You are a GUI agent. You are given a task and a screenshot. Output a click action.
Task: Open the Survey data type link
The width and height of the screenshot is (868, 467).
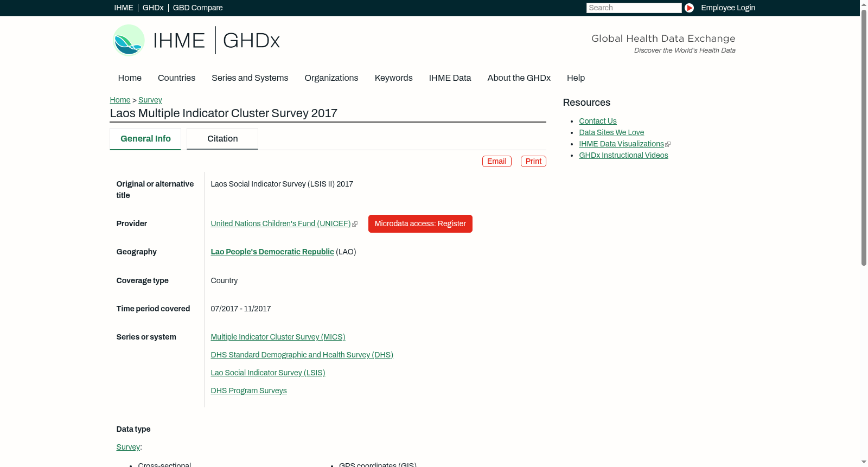[x=128, y=447]
